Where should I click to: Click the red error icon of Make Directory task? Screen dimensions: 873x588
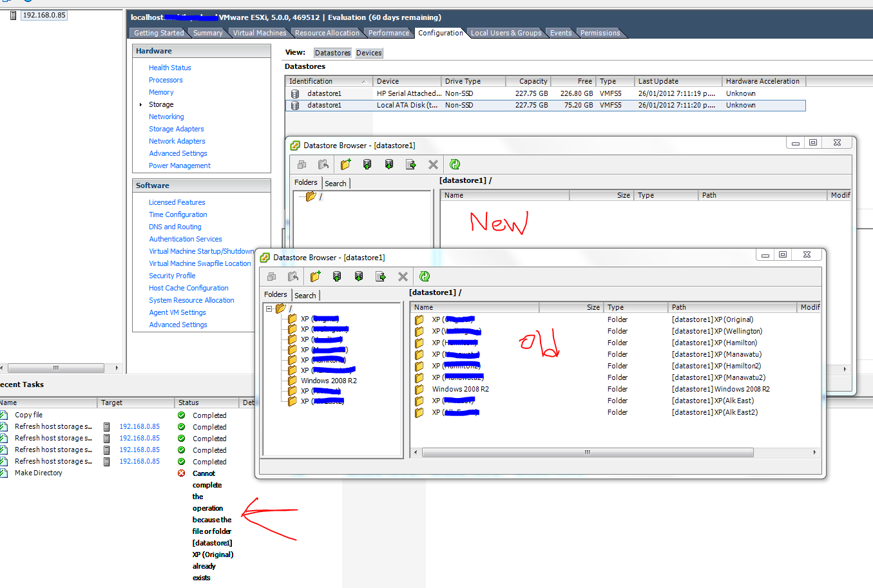tap(182, 473)
